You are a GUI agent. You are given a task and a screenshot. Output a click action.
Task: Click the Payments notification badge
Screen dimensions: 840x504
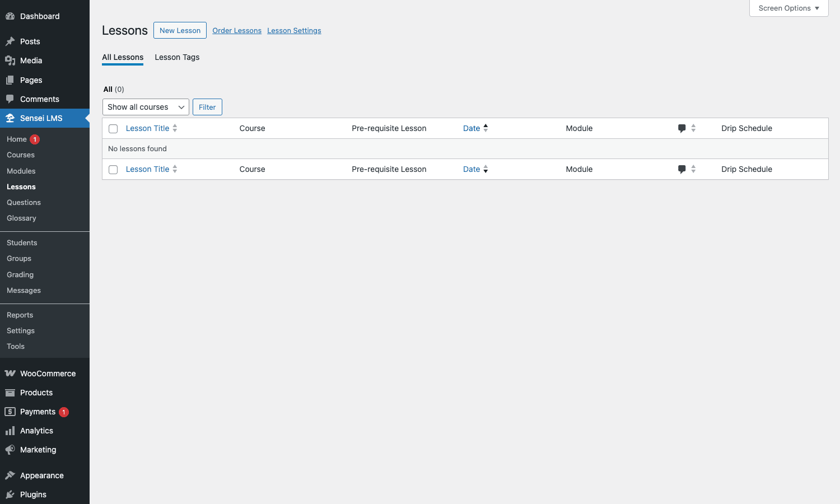coord(64,412)
